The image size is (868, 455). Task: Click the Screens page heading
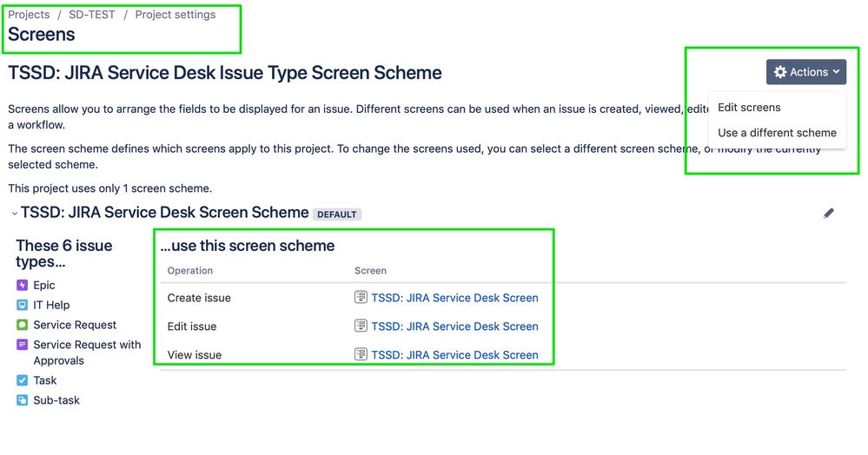pyautogui.click(x=42, y=35)
